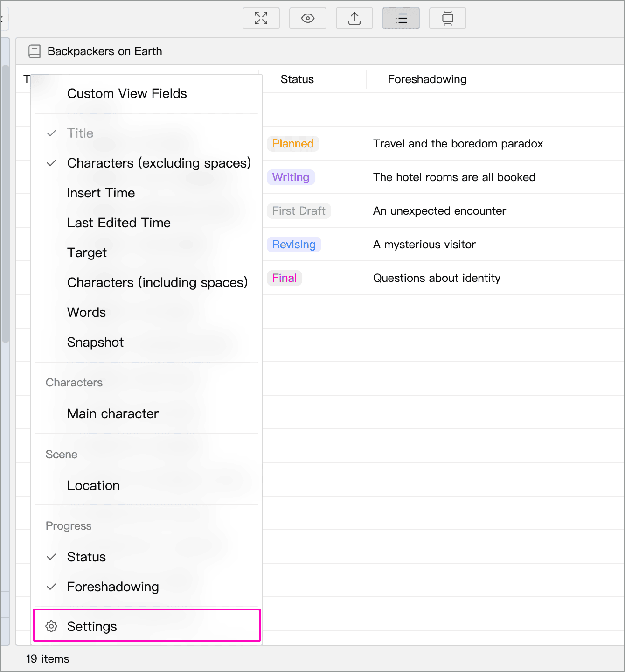Viewport: 625px width, 672px height.
Task: Click the gear icon next to Settings
Action: [x=51, y=626]
